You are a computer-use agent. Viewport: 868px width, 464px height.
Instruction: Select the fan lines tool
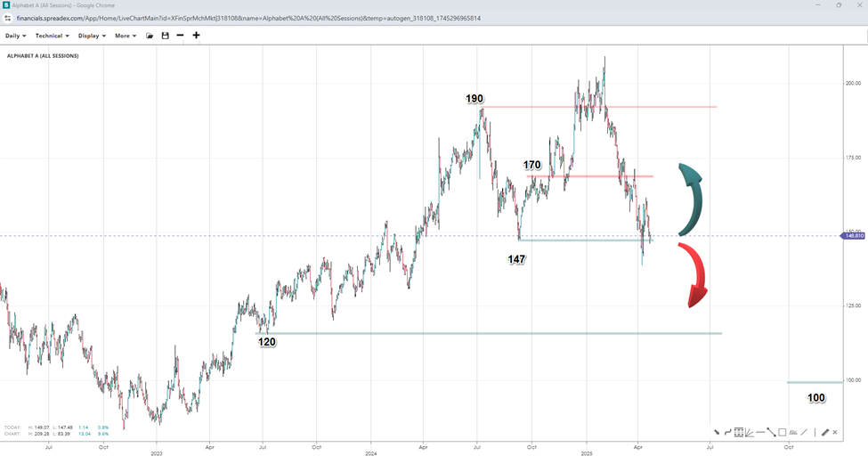click(x=750, y=433)
